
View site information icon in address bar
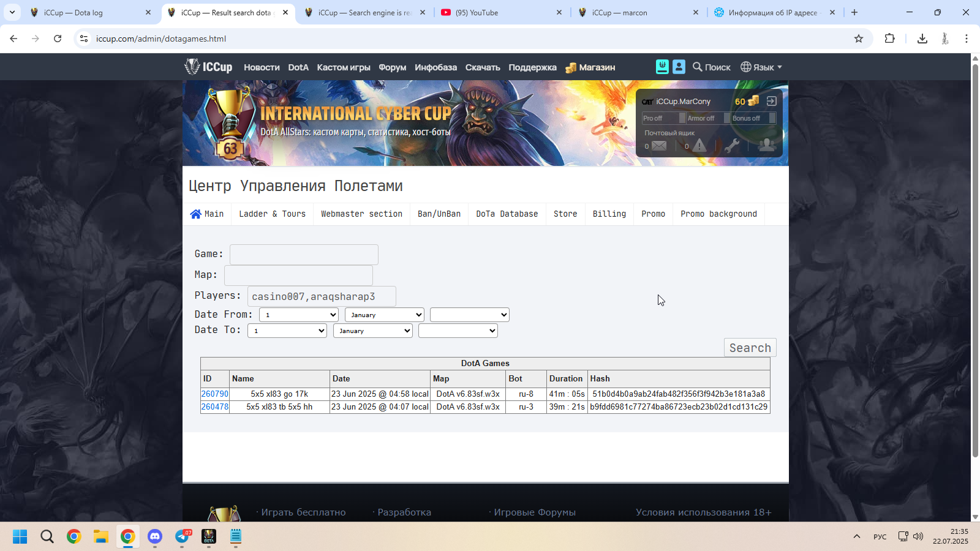point(84,39)
